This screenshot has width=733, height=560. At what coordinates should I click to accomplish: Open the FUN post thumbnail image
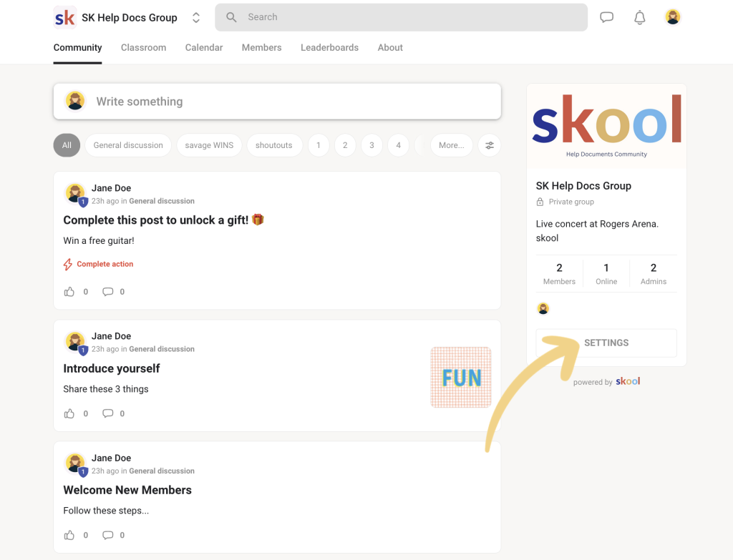pyautogui.click(x=461, y=377)
